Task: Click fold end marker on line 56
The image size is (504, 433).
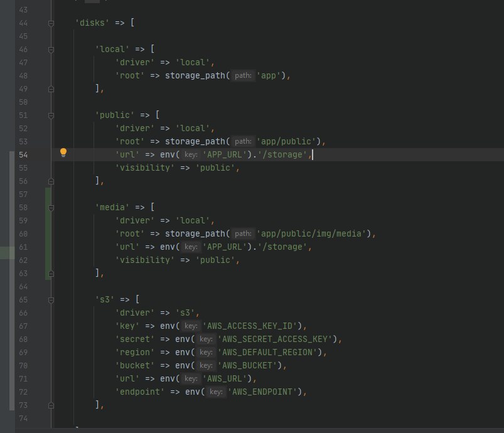Action: tap(51, 181)
